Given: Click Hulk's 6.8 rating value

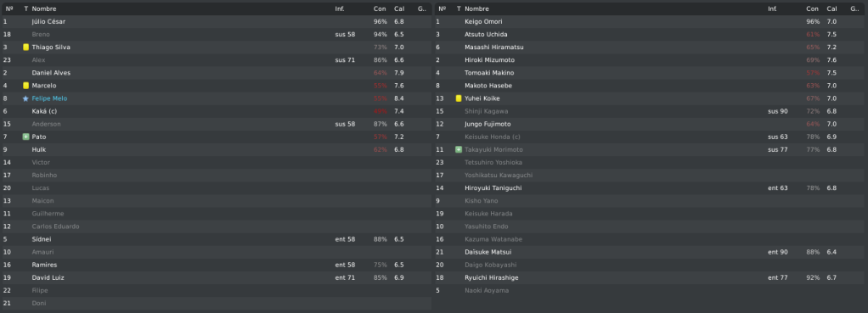Looking at the screenshot, I should click(398, 149).
